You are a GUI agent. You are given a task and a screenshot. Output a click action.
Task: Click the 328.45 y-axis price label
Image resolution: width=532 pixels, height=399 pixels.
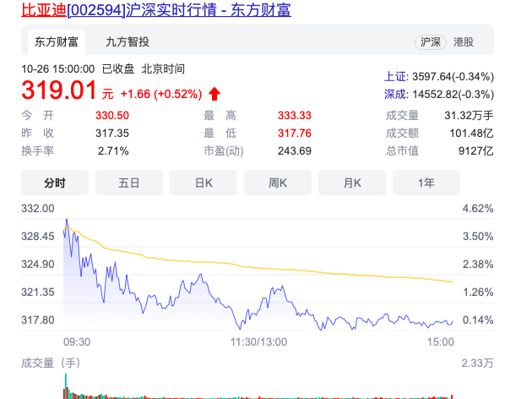click(38, 236)
